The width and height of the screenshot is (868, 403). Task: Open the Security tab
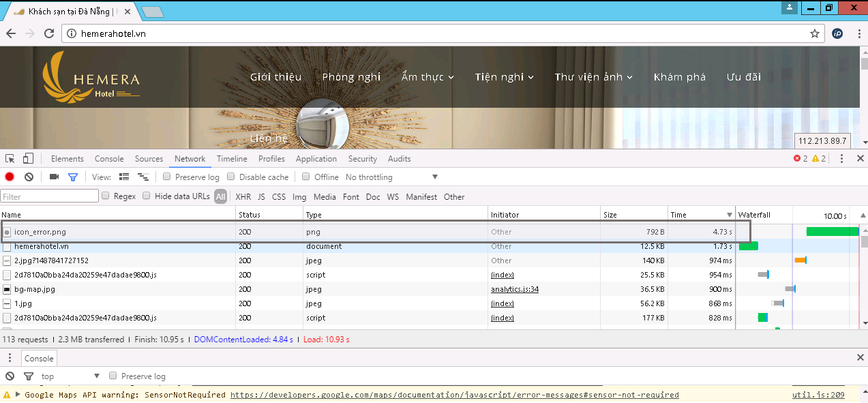[x=363, y=159]
